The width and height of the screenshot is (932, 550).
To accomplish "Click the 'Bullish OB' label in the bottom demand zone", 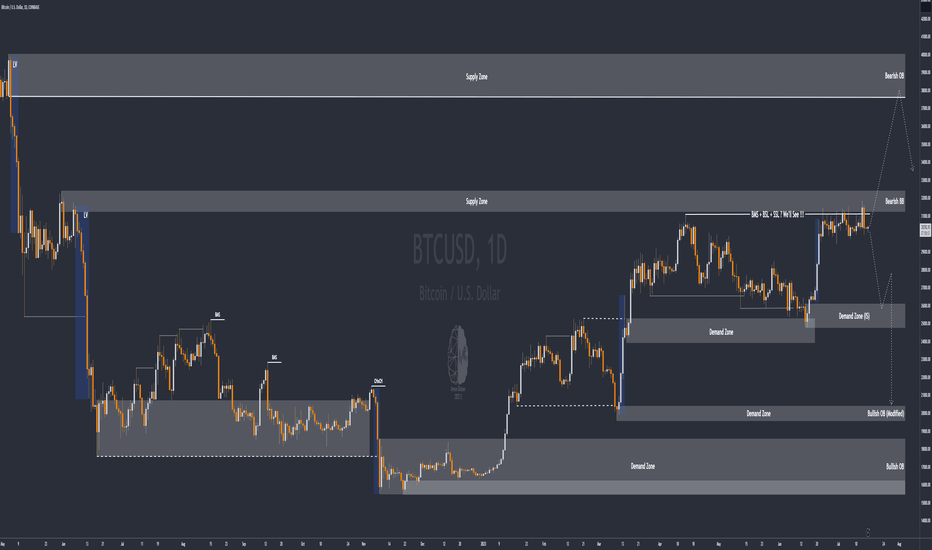I will [895, 466].
